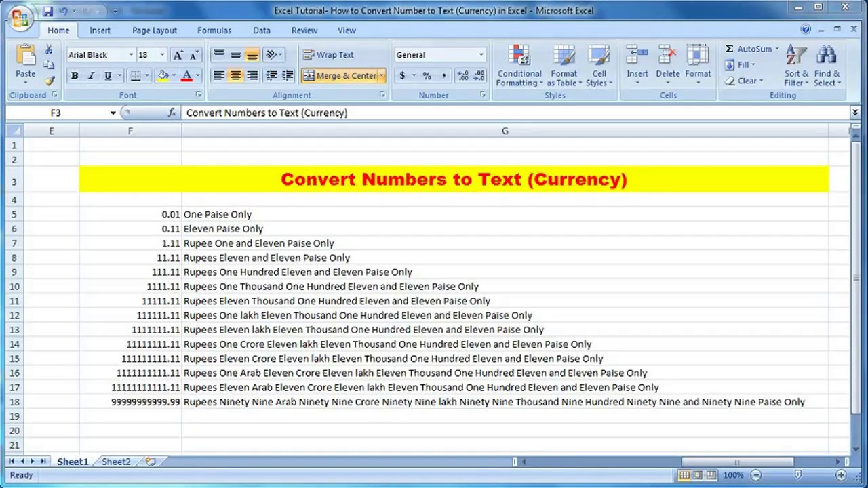The image size is (868, 488).
Task: Expand the formula bar
Action: [x=855, y=113]
